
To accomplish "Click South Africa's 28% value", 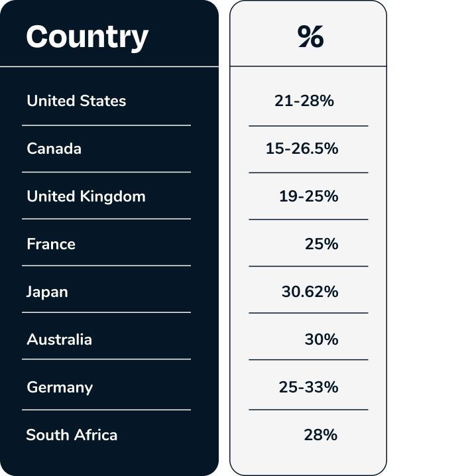I will coord(321,435).
